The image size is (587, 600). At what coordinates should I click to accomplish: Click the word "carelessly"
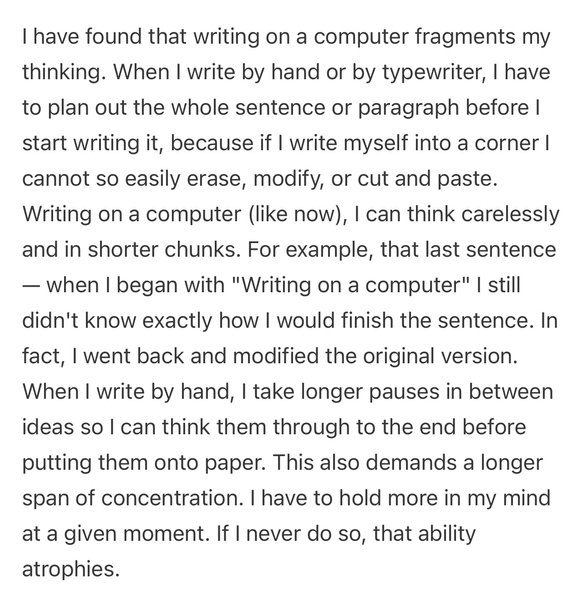(510, 214)
